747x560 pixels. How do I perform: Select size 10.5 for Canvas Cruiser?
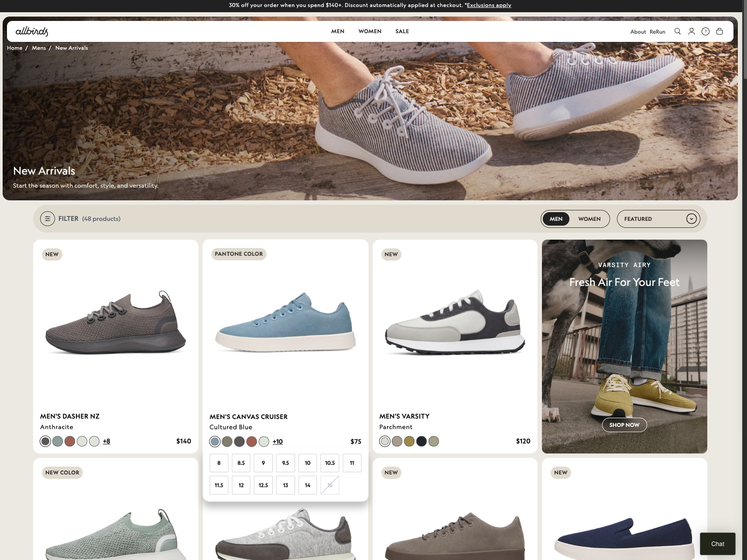click(x=330, y=463)
